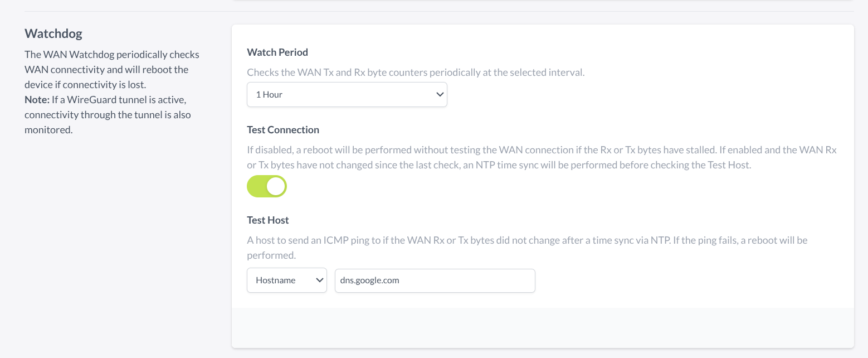The image size is (868, 358).
Task: Click the Watch Period label
Action: tap(277, 52)
